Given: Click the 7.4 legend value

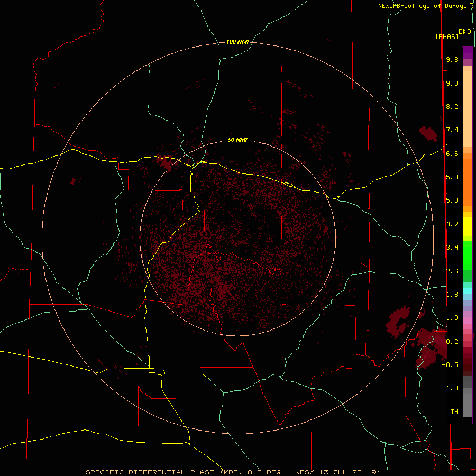Looking at the screenshot, I should click(x=452, y=130).
